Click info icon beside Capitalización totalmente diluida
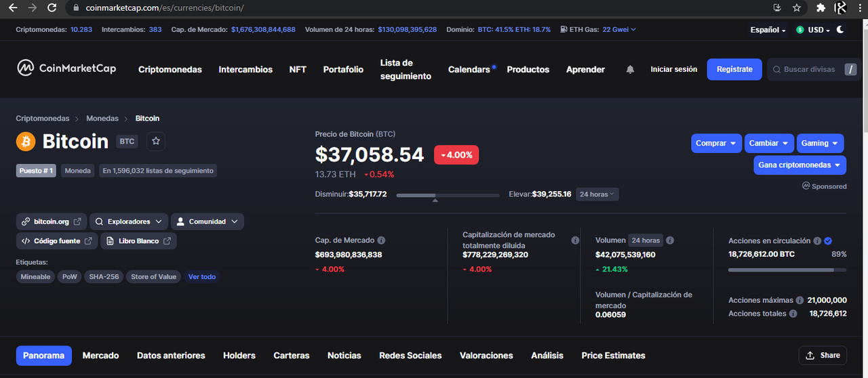 click(x=575, y=240)
